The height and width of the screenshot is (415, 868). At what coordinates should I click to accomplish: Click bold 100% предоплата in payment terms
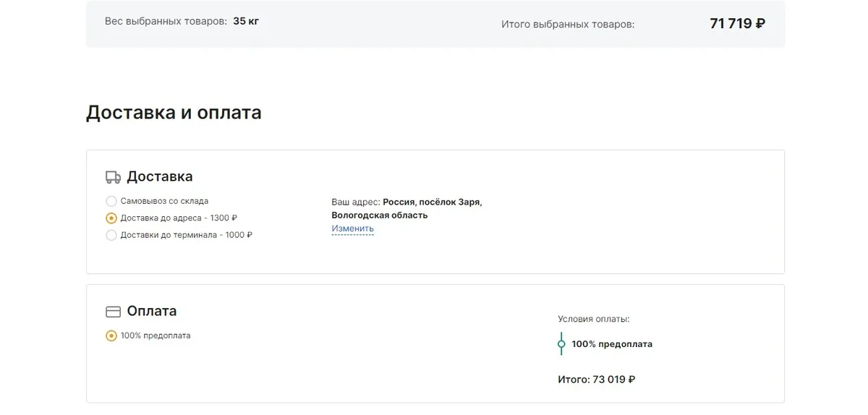[x=611, y=344]
